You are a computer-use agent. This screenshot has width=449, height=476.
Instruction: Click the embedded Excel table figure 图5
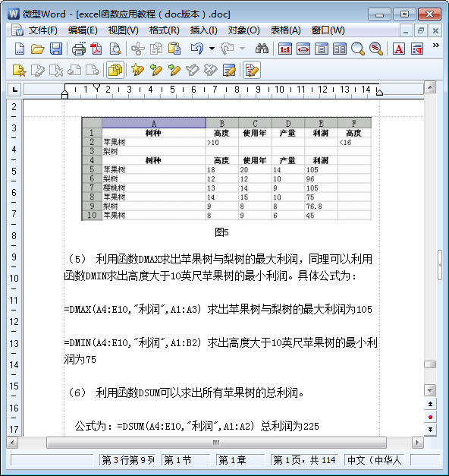coord(226,169)
